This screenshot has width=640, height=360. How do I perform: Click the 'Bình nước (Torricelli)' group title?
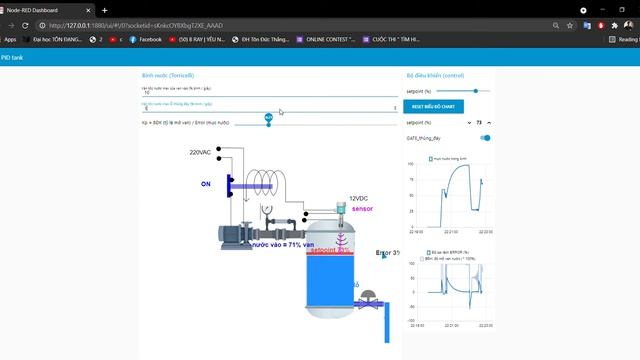click(x=168, y=76)
